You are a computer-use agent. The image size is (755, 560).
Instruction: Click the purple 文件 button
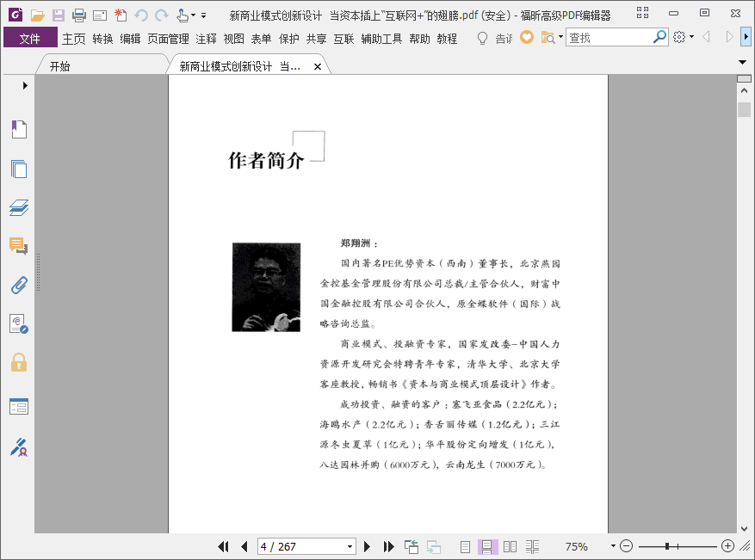point(30,39)
